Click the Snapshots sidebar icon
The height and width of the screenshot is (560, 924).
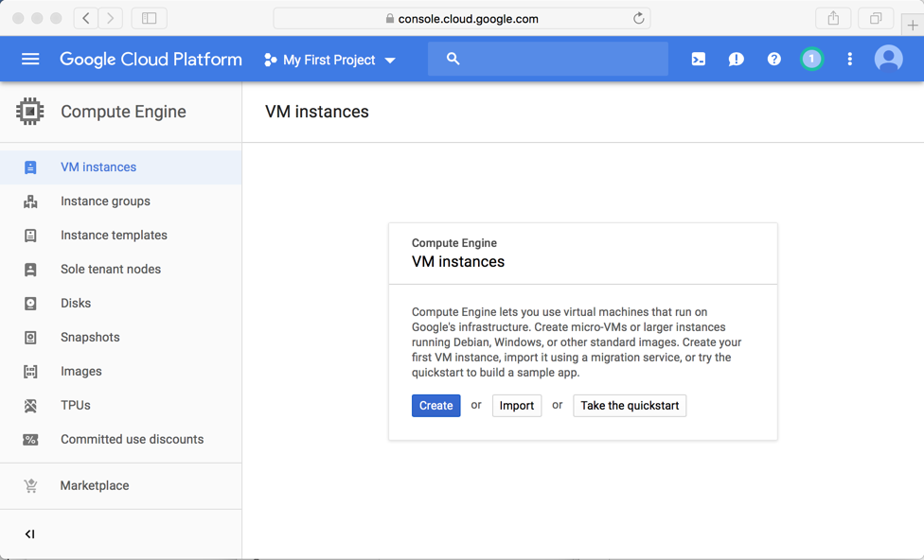tap(30, 338)
